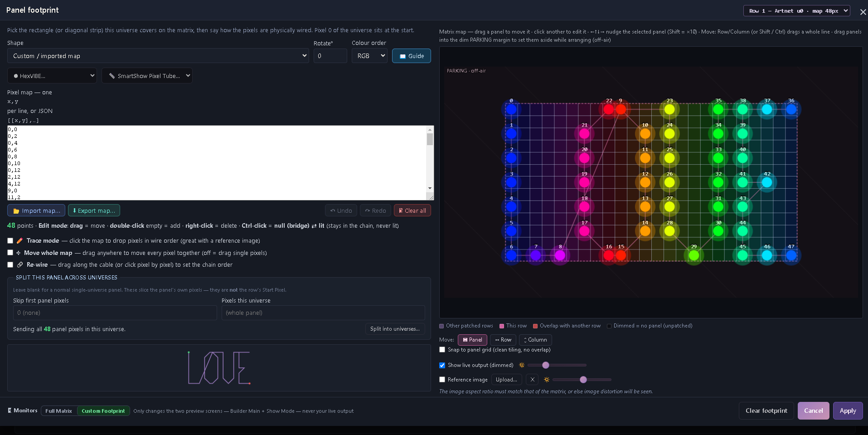Open the Row 1 Artnet u0 selector
The width and height of the screenshot is (868, 435).
[x=796, y=11]
